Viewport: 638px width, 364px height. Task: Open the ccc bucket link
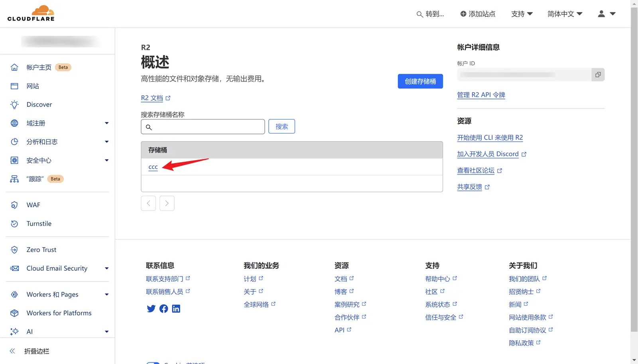tap(153, 167)
